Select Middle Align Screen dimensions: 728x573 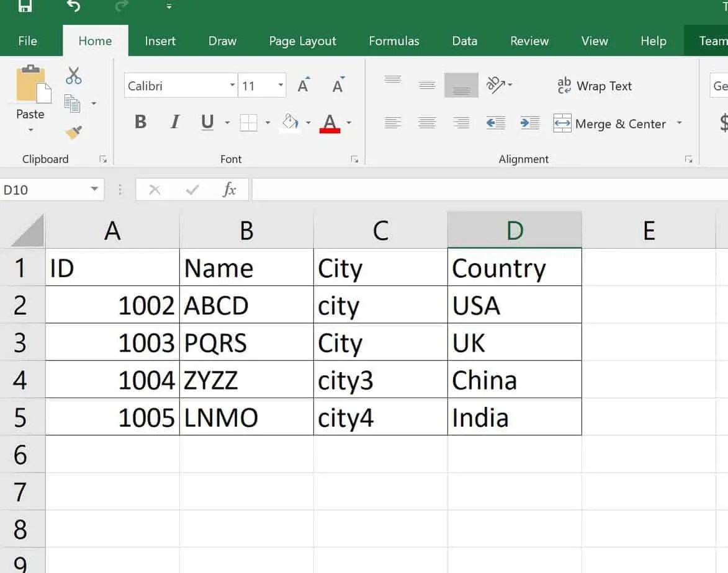(426, 85)
